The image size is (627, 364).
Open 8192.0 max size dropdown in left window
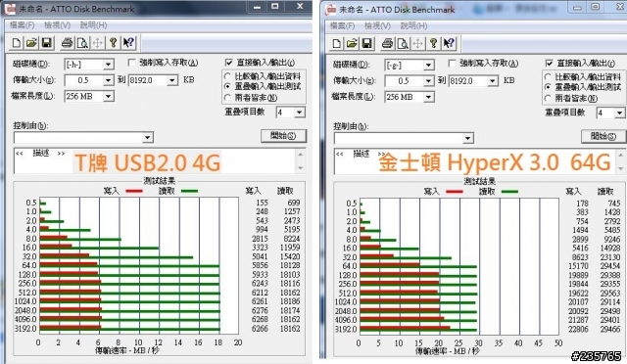point(172,80)
